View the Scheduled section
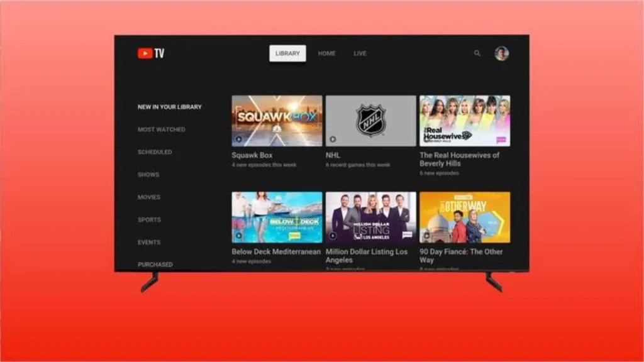The height and width of the screenshot is (362, 644). pyautogui.click(x=155, y=151)
